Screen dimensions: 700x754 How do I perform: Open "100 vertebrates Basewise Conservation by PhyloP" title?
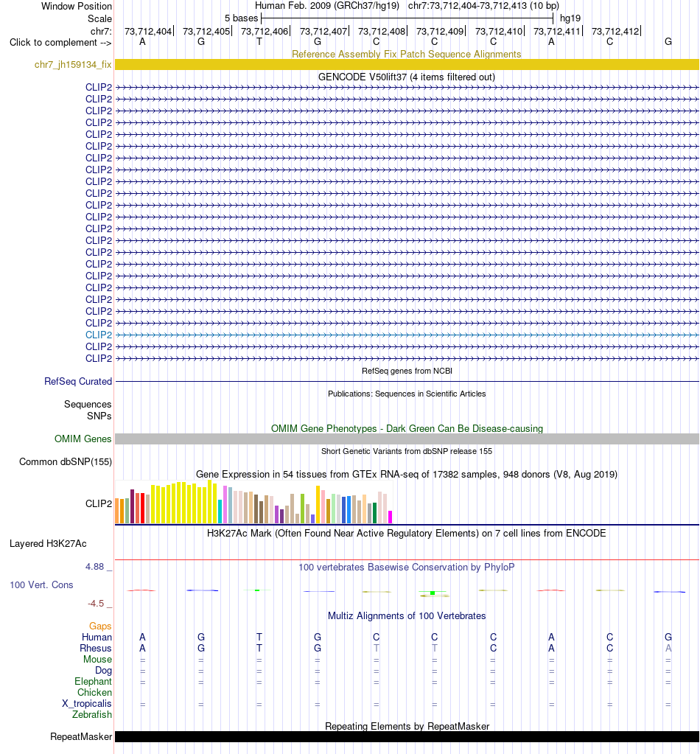[407, 567]
